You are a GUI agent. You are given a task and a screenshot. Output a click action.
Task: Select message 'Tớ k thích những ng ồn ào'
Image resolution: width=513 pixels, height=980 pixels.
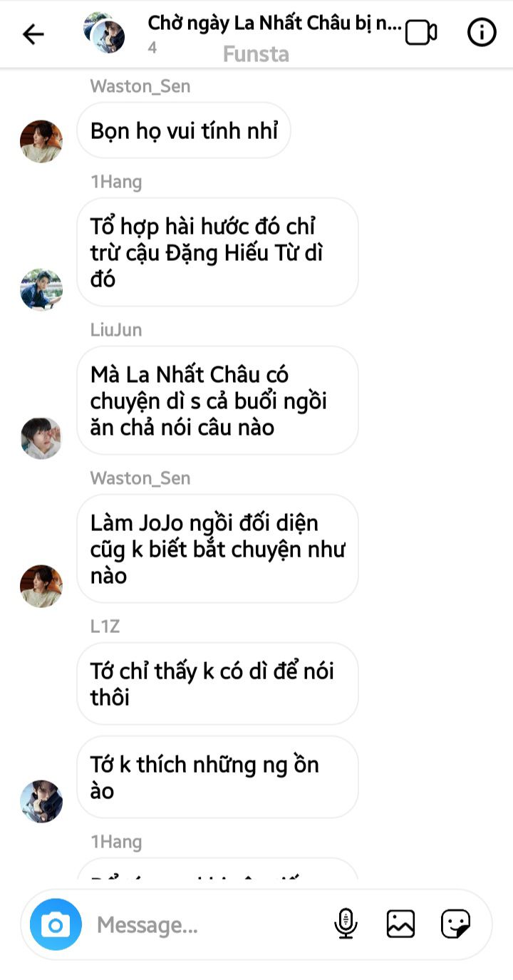tap(217, 778)
